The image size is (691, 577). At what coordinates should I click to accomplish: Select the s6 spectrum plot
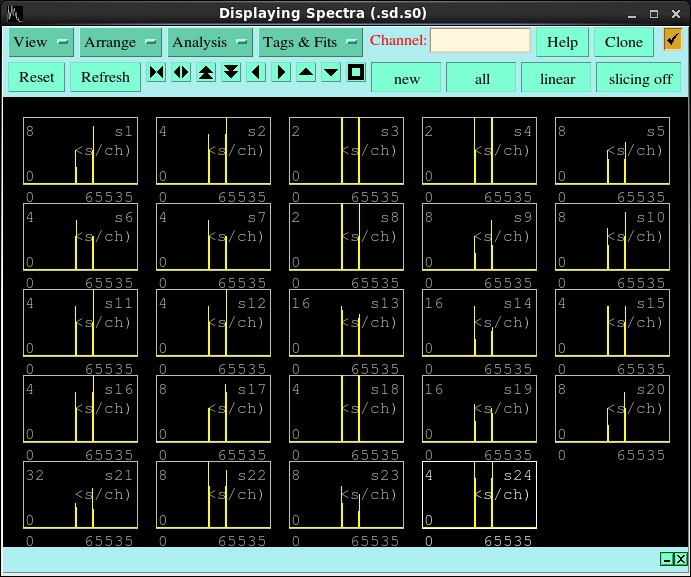(81, 237)
